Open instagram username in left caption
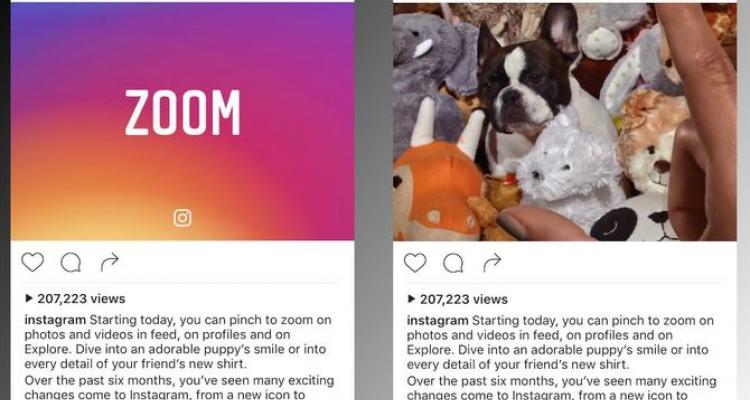 tap(55, 320)
